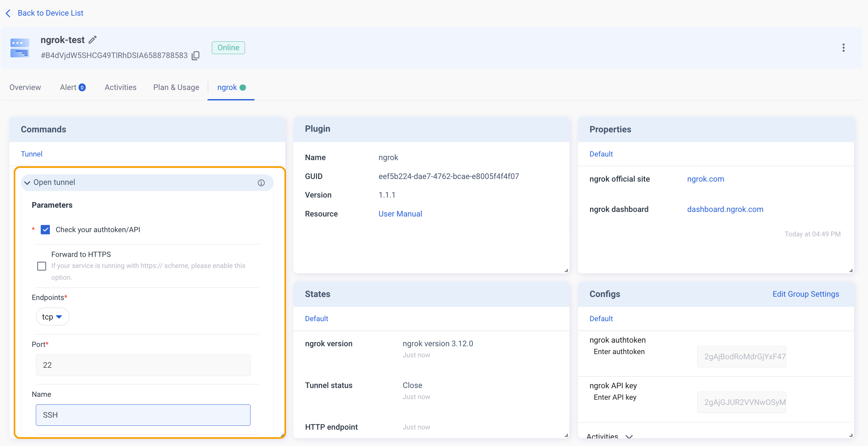The width and height of the screenshot is (868, 446).
Task: Open the Plan & Usage tab
Action: [176, 87]
